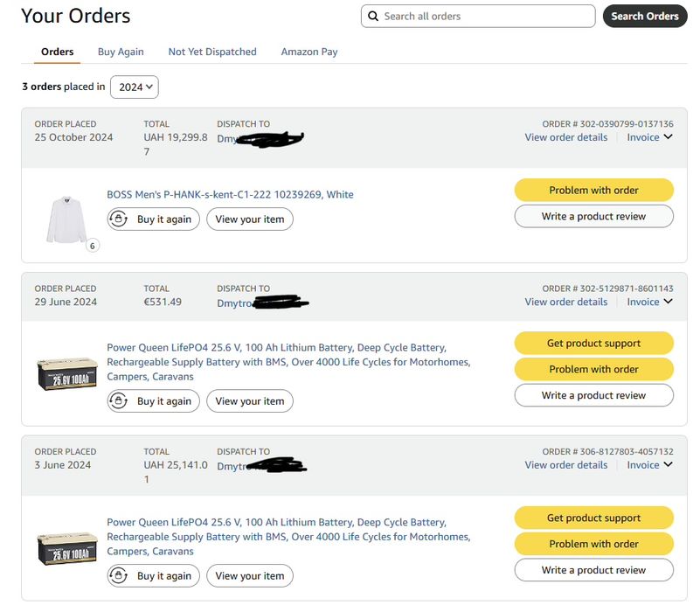Viewport: 700px width, 612px height.
Task: Expand Invoice dropdown for 25 October order
Action: (650, 137)
